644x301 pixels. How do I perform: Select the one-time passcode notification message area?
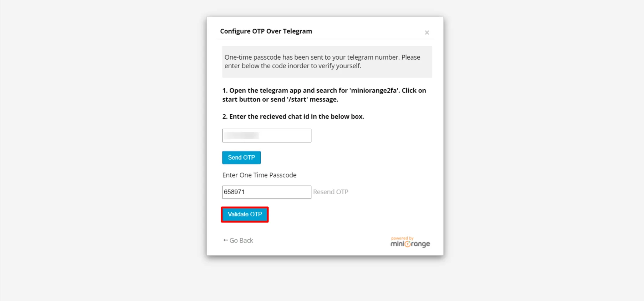[x=327, y=61]
